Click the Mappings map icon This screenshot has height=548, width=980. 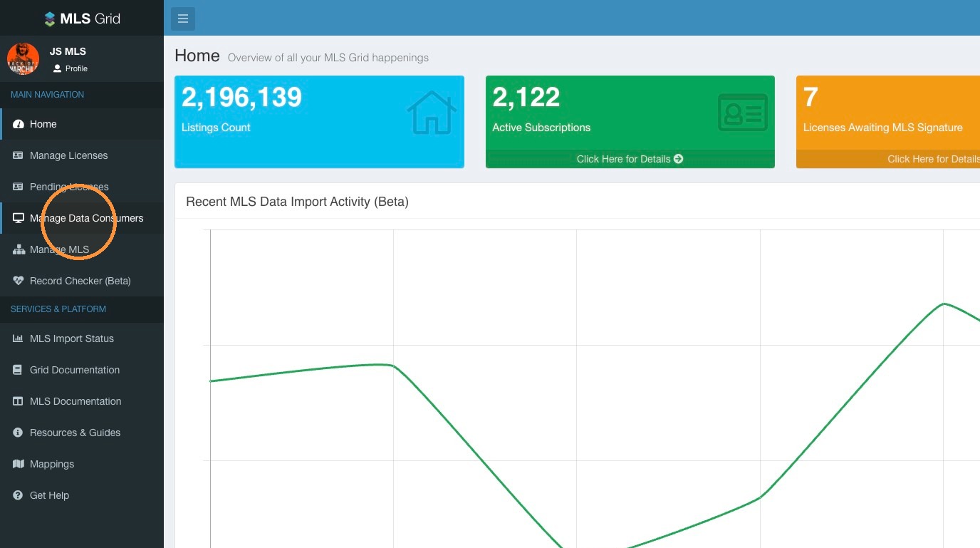click(x=19, y=464)
